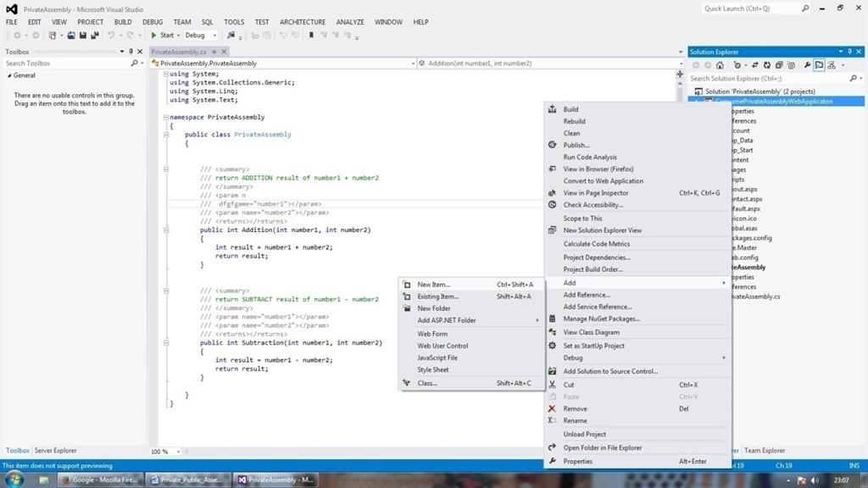Toggle the Preview Selected Items button
Viewport: 868px width, 488px height.
click(x=820, y=64)
